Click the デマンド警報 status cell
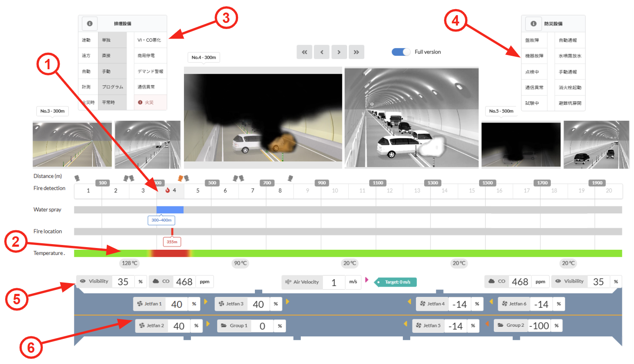Image resolution: width=634 pixels, height=364 pixels. coord(150,71)
